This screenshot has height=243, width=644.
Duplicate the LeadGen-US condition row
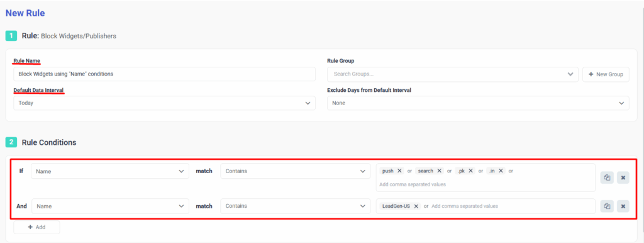pyautogui.click(x=607, y=206)
